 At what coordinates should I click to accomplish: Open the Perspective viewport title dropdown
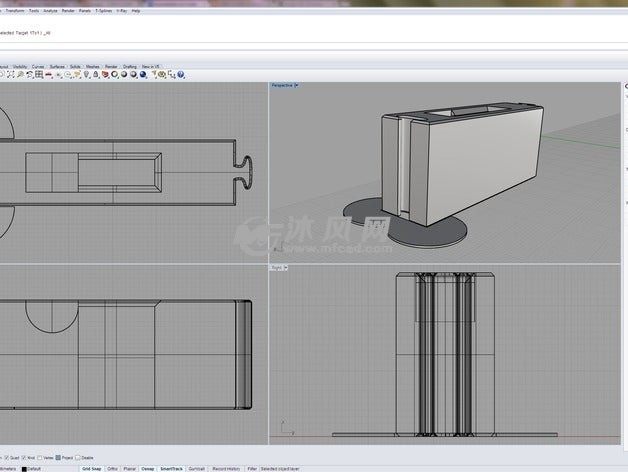[x=296, y=86]
